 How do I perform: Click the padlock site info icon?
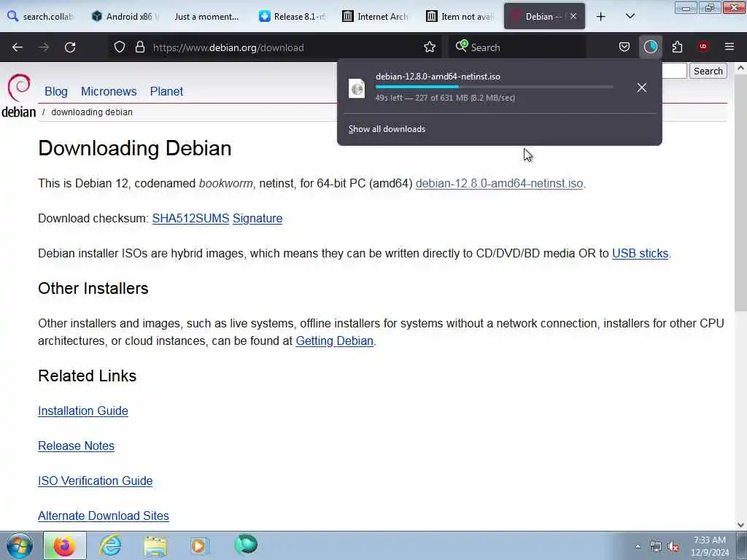click(x=139, y=47)
